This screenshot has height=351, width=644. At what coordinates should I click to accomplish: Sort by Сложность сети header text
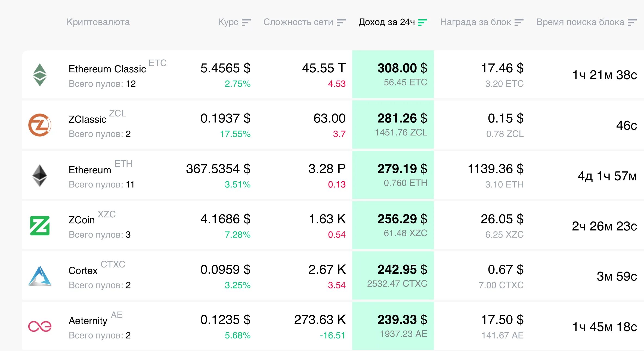[x=298, y=22]
